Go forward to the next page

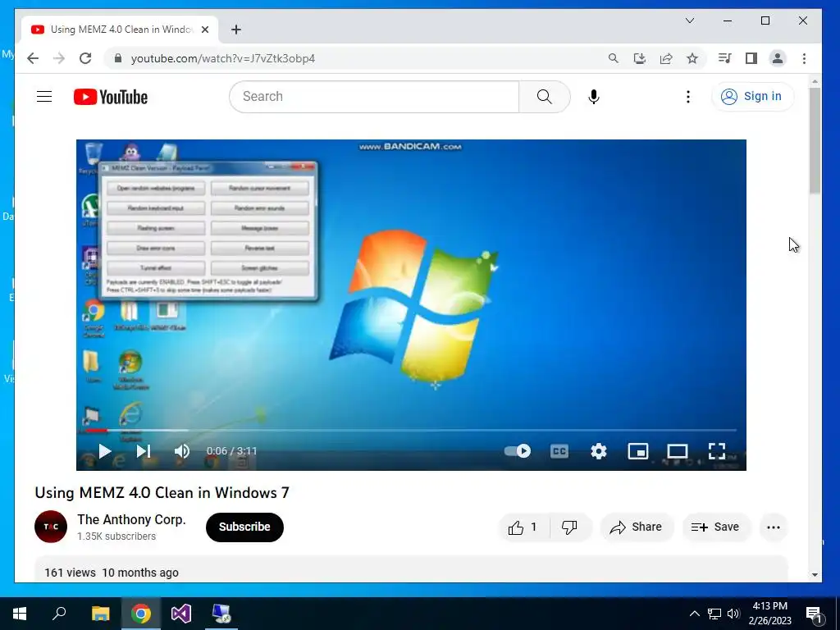coord(59,58)
